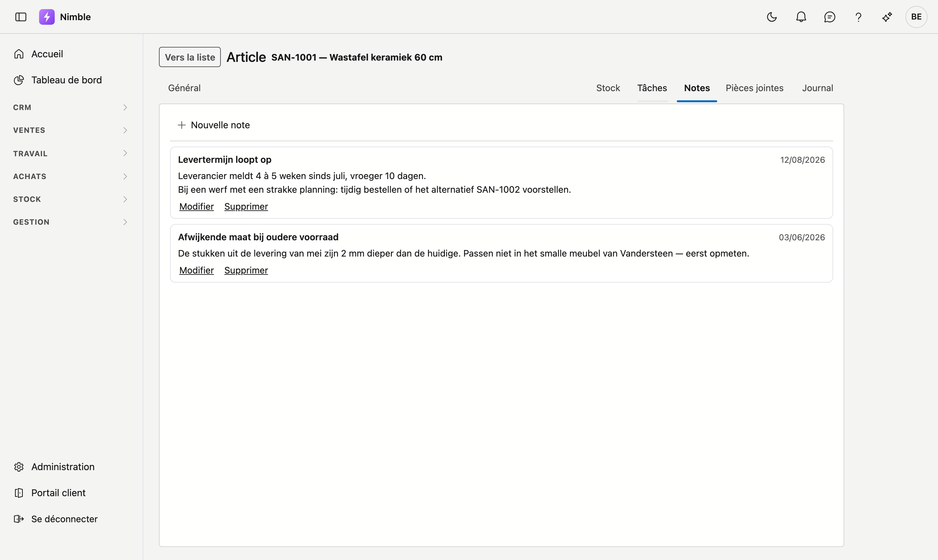Image resolution: width=938 pixels, height=560 pixels.
Task: Click the Se déconnecter logout icon
Action: [19, 519]
